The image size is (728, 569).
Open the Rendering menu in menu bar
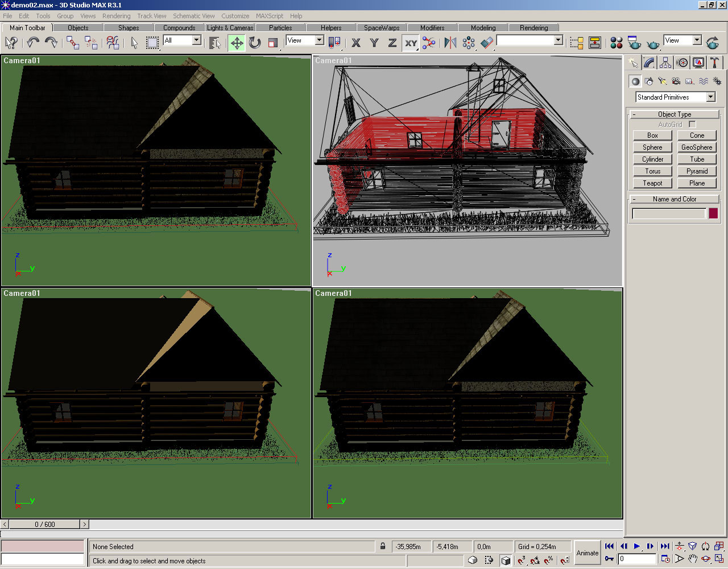click(116, 16)
